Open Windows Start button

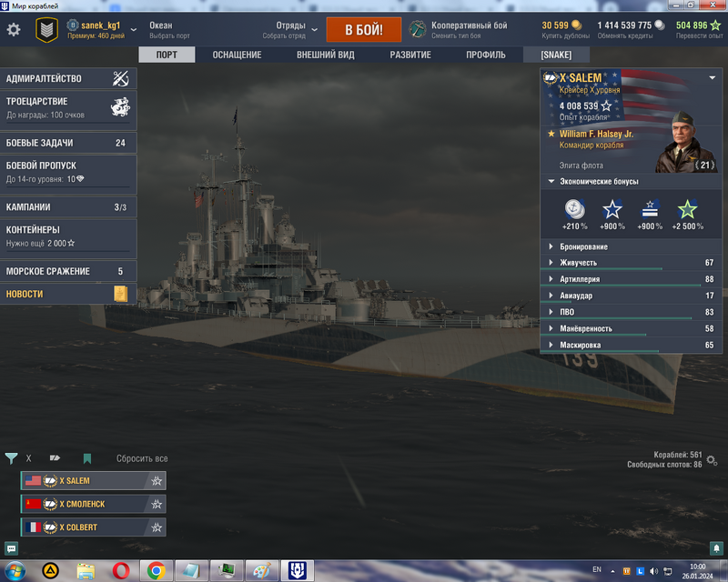[15, 570]
